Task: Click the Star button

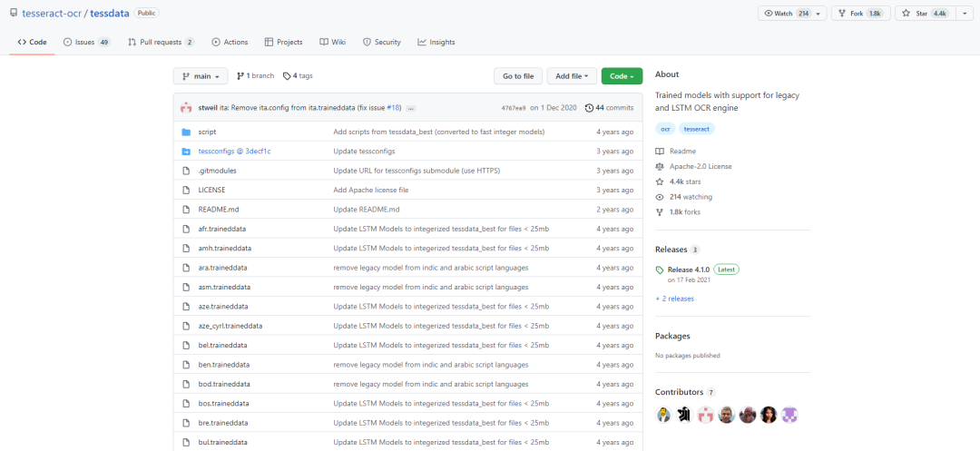Action: tap(926, 13)
